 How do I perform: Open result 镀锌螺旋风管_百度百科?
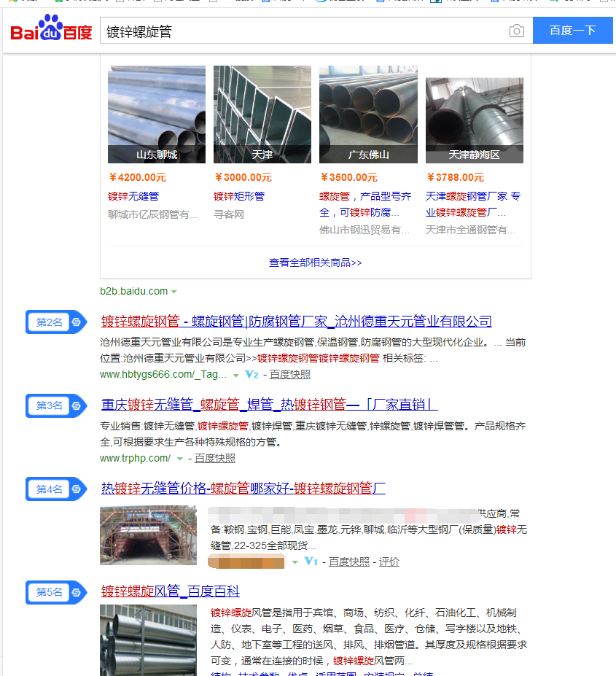pos(171,591)
